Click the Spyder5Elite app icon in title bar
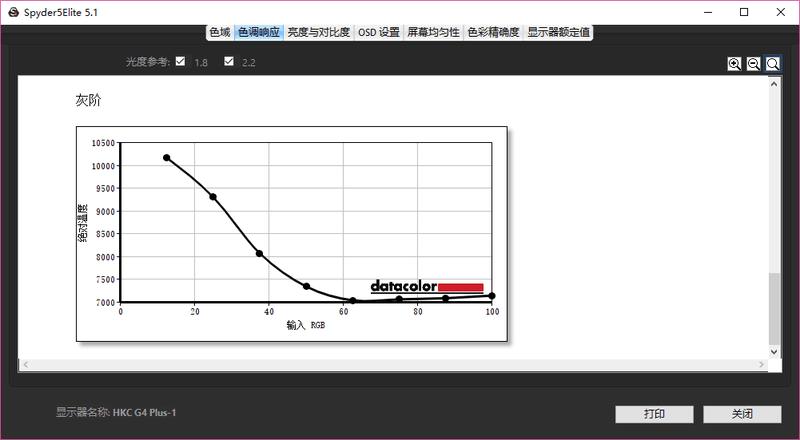 13,12
